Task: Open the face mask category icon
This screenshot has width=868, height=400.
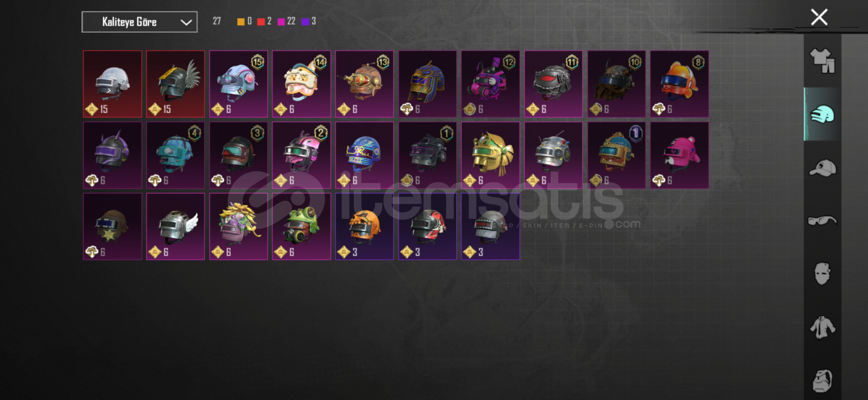Action: (822, 274)
